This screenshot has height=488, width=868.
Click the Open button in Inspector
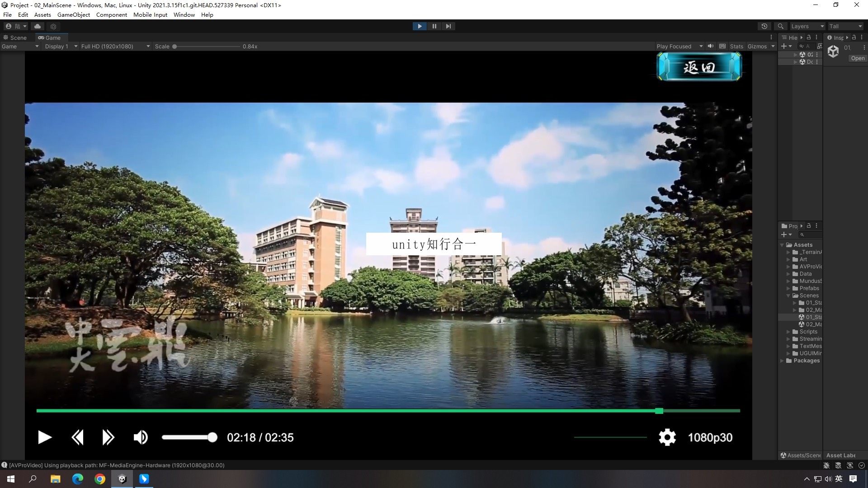(857, 58)
